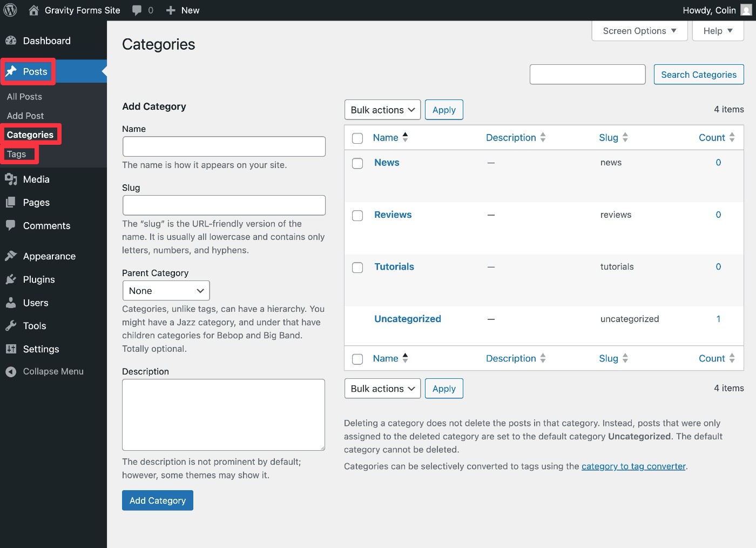Click the Plugins plug icon
Image resolution: width=756 pixels, height=548 pixels.
click(x=11, y=279)
